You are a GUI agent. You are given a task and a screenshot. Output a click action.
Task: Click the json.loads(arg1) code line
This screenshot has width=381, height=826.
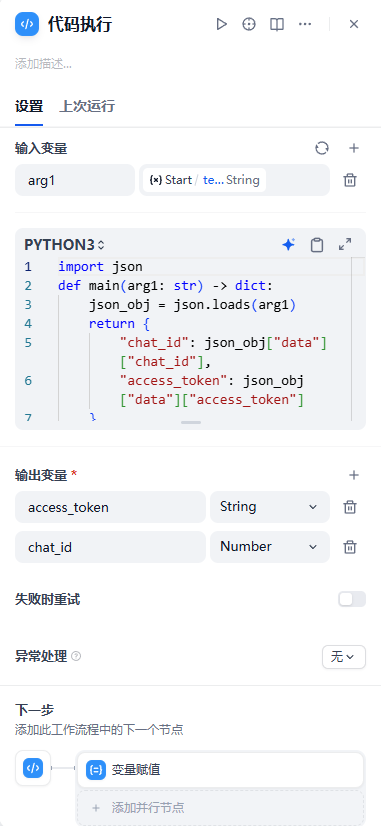coord(192,304)
